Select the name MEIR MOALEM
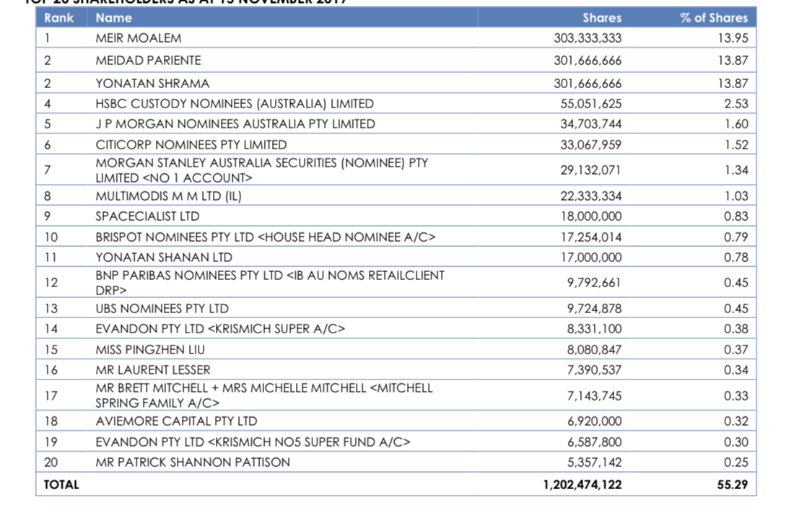812x513 pixels. click(139, 38)
